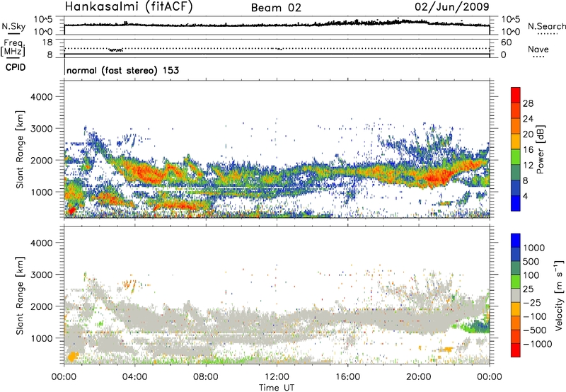Click the Time UT axis title

(277, 388)
